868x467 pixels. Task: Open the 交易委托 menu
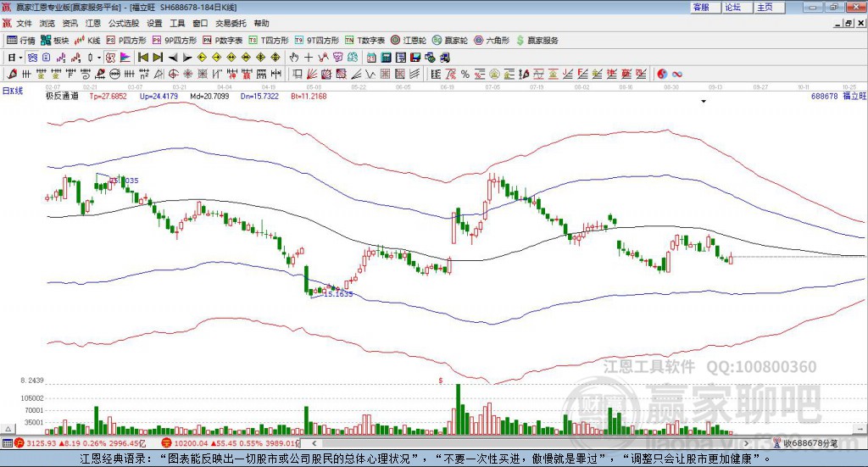tap(231, 23)
